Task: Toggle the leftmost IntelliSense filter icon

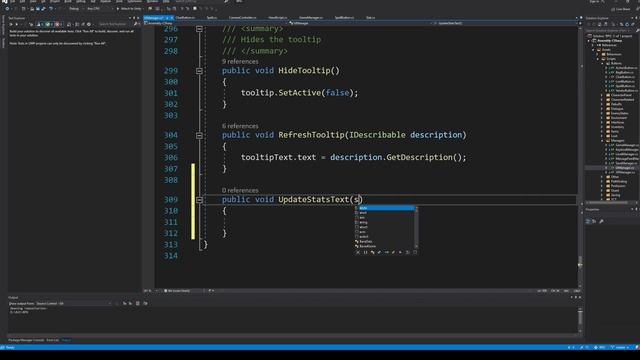Action: 358,252
